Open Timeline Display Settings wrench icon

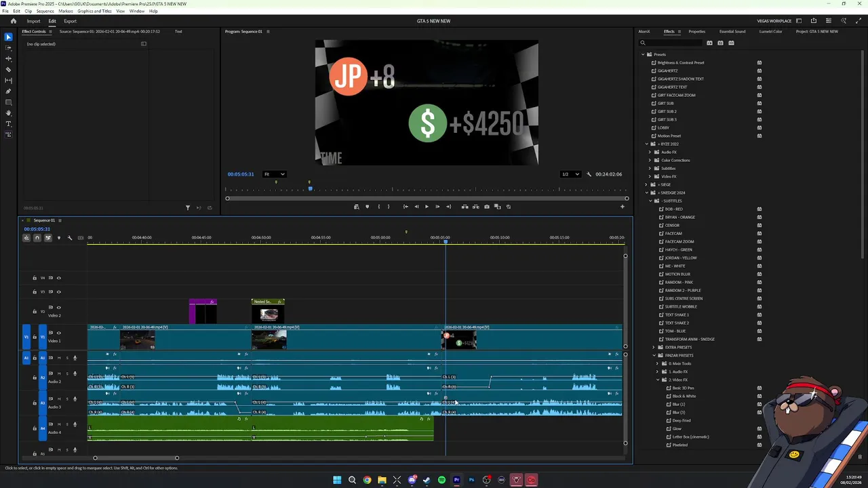click(69, 238)
